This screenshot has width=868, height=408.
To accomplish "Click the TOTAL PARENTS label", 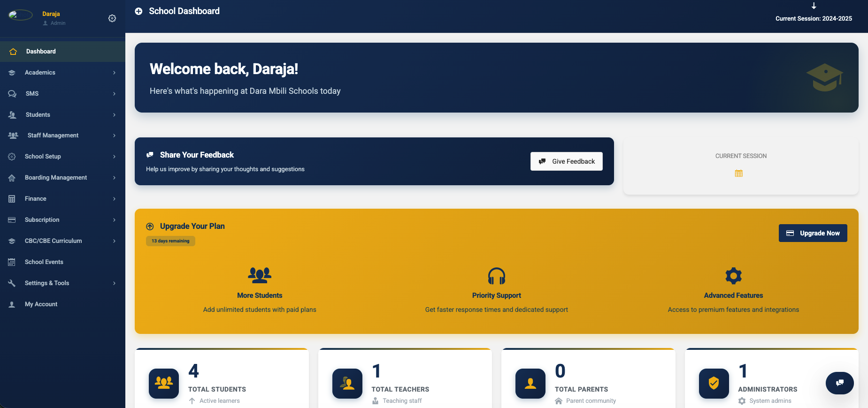I will click(581, 389).
